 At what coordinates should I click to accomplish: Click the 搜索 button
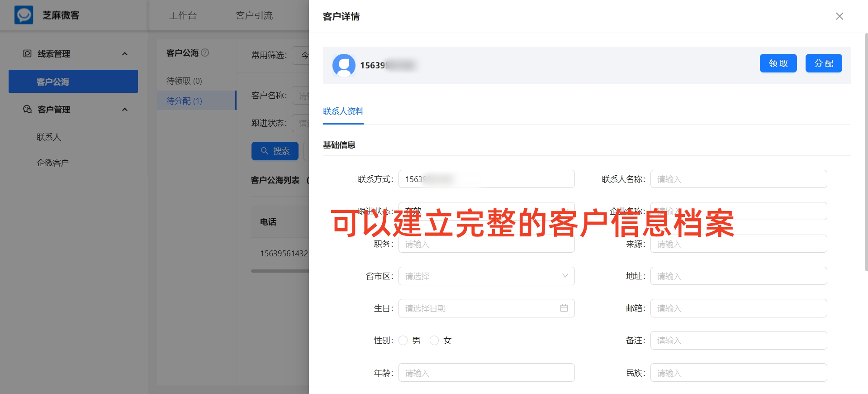pyautogui.click(x=275, y=151)
